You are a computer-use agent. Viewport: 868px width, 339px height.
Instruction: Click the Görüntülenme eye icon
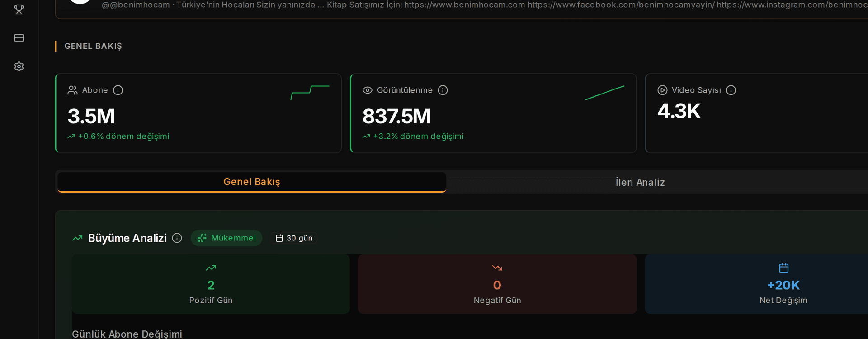click(368, 90)
